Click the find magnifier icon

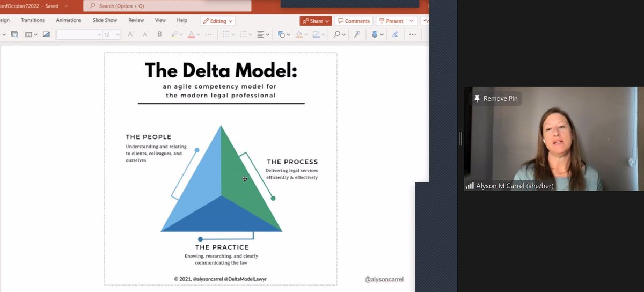pos(336,34)
